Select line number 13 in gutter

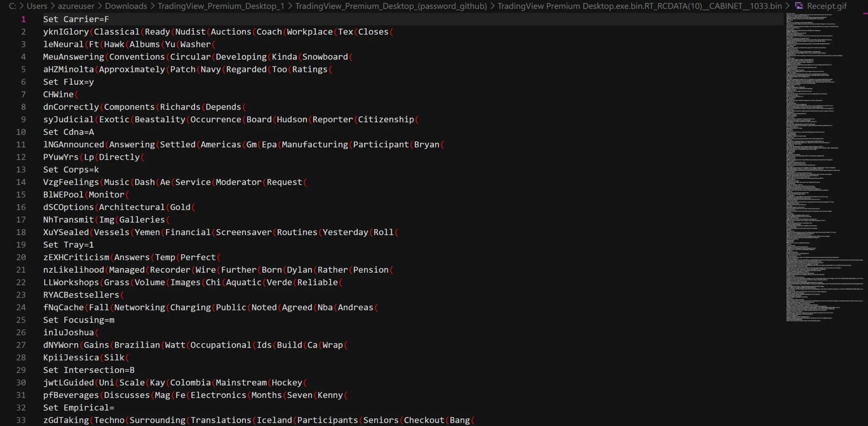(x=21, y=170)
